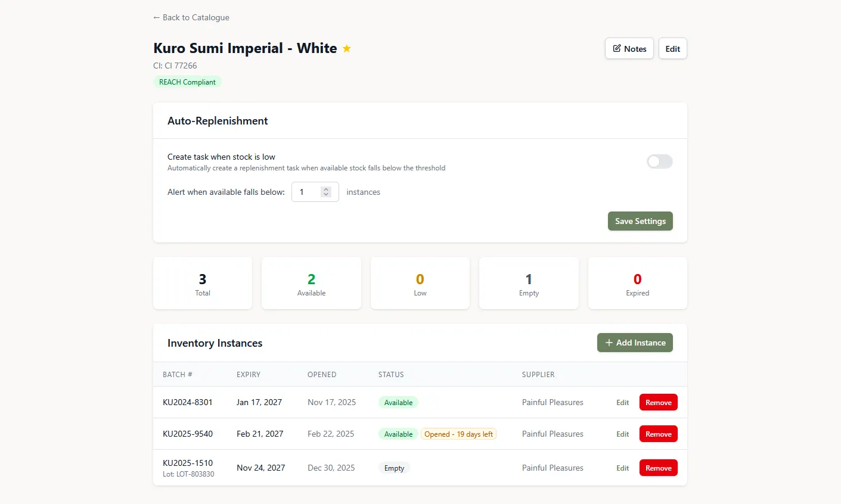Image resolution: width=841 pixels, height=504 pixels.
Task: Add a new inventory instance
Action: (635, 343)
